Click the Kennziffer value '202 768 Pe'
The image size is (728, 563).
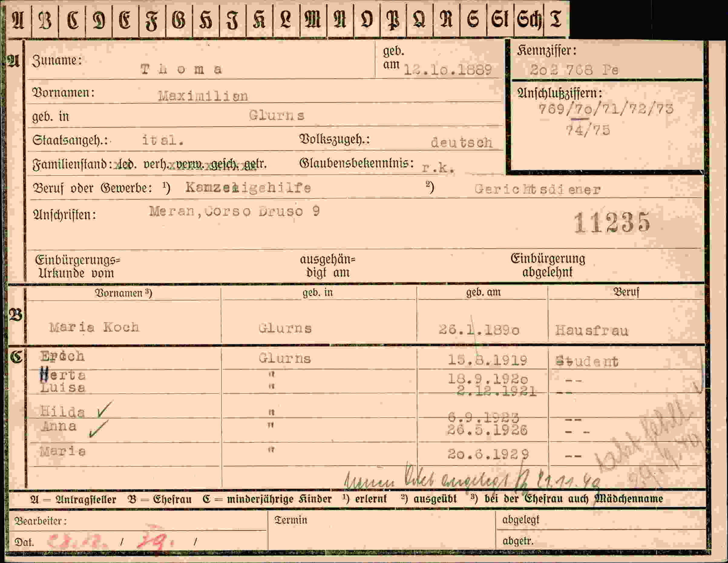tap(574, 70)
